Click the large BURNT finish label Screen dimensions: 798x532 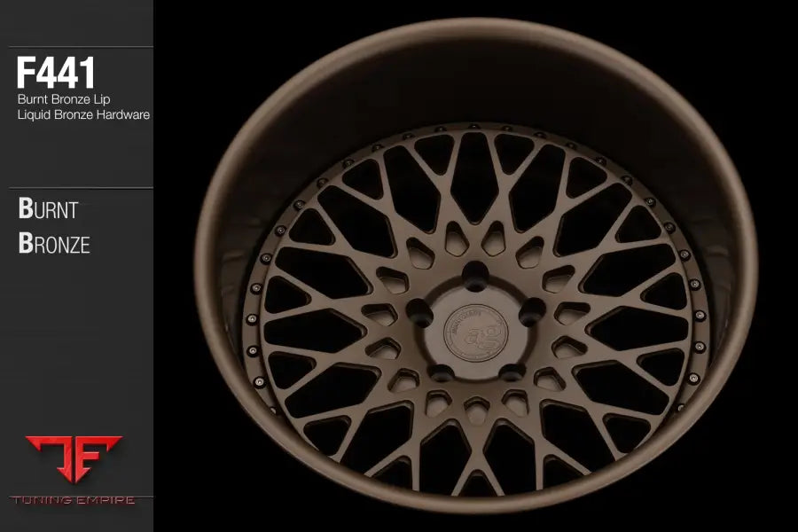[x=49, y=210]
